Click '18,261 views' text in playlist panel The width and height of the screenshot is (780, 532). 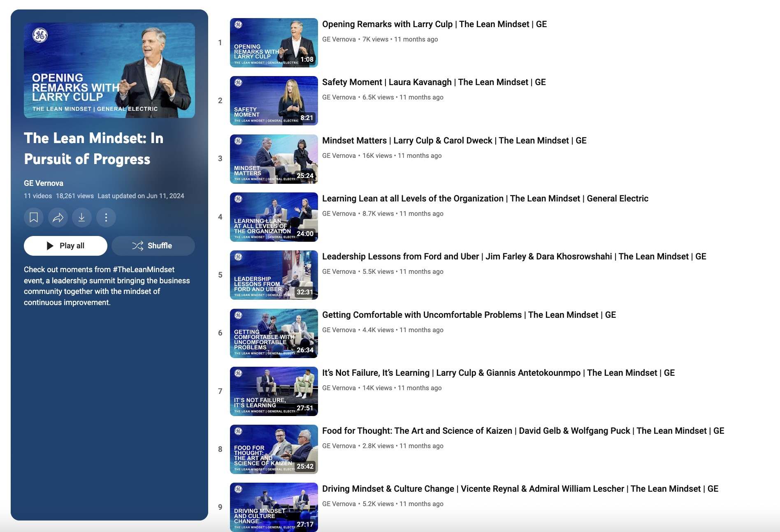click(75, 196)
